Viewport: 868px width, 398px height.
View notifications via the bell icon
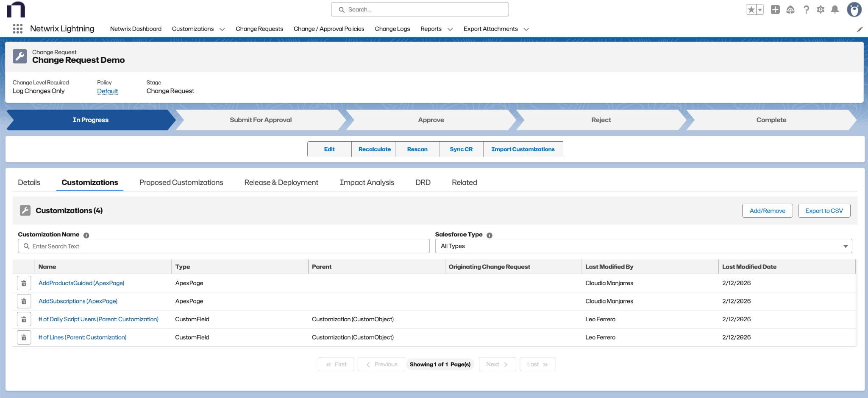pyautogui.click(x=835, y=9)
